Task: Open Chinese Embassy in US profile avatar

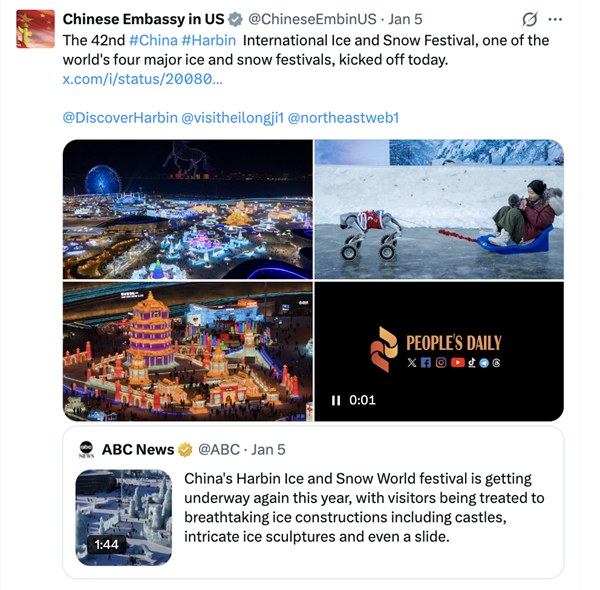Action: [x=35, y=29]
